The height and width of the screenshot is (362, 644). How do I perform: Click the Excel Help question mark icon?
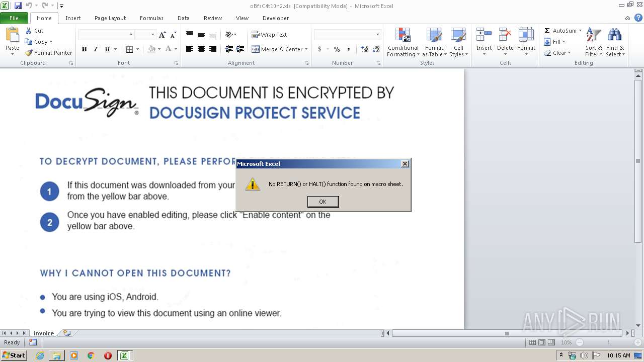pyautogui.click(x=638, y=18)
